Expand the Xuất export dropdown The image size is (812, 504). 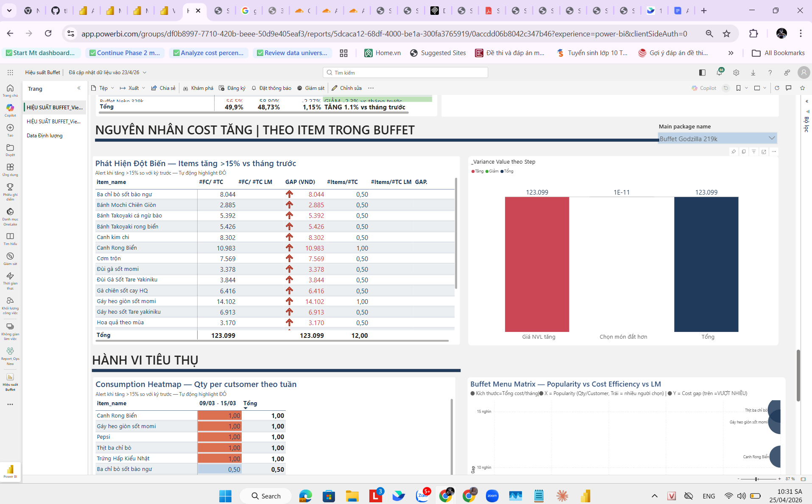[132, 88]
